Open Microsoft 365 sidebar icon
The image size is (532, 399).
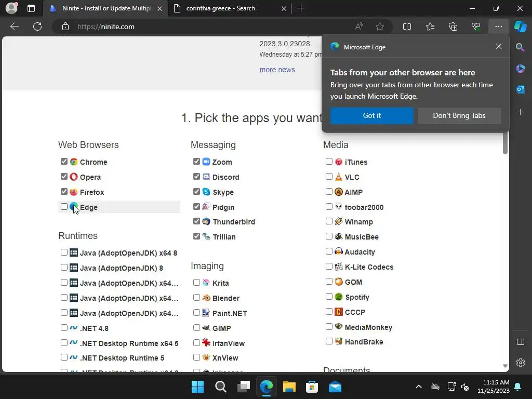tap(520, 69)
